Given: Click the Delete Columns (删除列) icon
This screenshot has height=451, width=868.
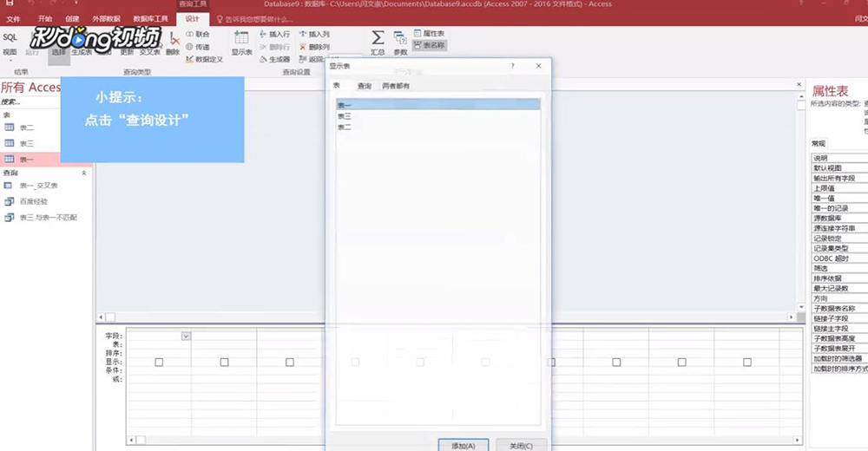Looking at the screenshot, I should 314,47.
